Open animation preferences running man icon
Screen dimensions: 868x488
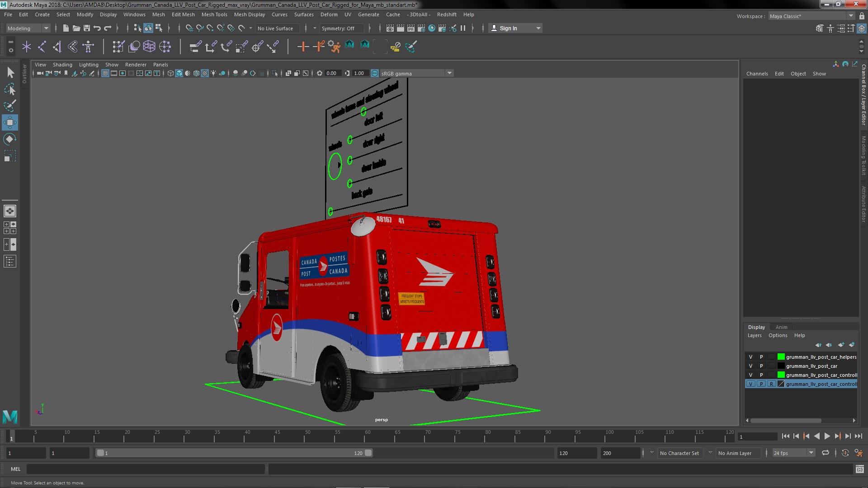pyautogui.click(x=859, y=453)
